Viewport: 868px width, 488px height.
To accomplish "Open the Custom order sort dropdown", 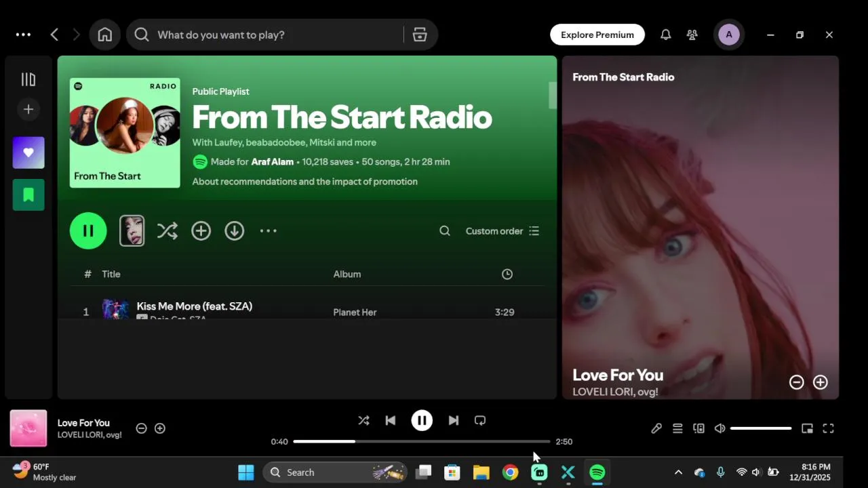I will (502, 230).
